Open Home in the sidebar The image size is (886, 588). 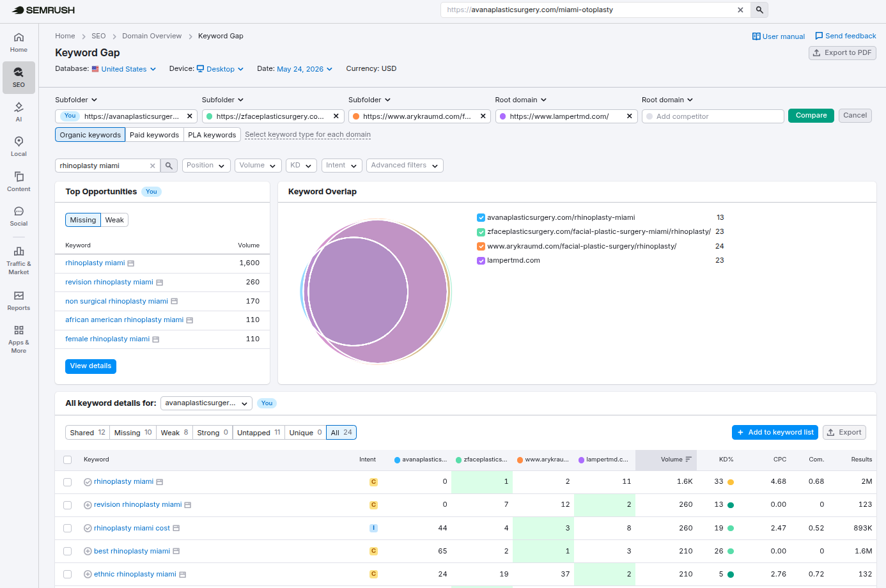coord(19,42)
